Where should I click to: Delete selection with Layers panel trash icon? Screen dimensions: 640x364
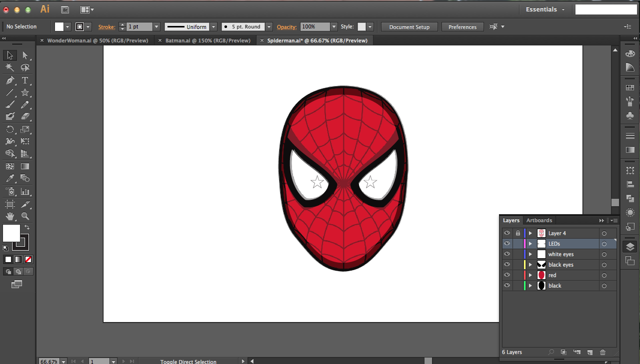pyautogui.click(x=602, y=352)
